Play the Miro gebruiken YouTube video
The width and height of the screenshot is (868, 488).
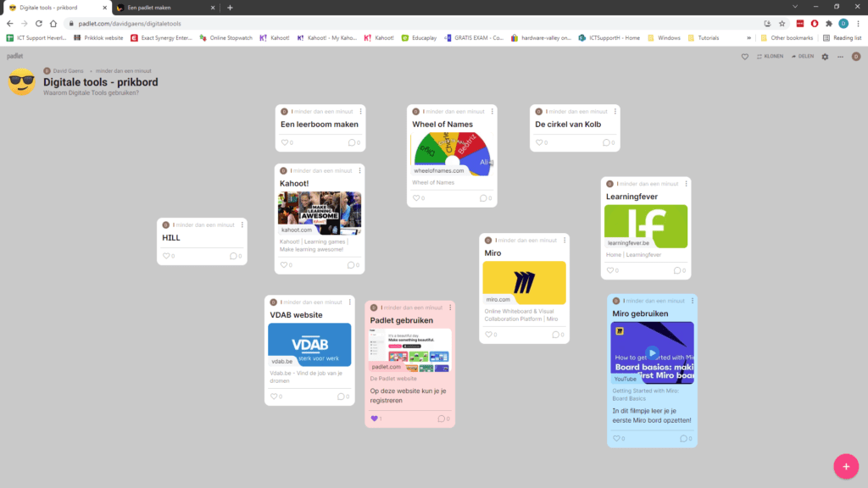tap(652, 352)
